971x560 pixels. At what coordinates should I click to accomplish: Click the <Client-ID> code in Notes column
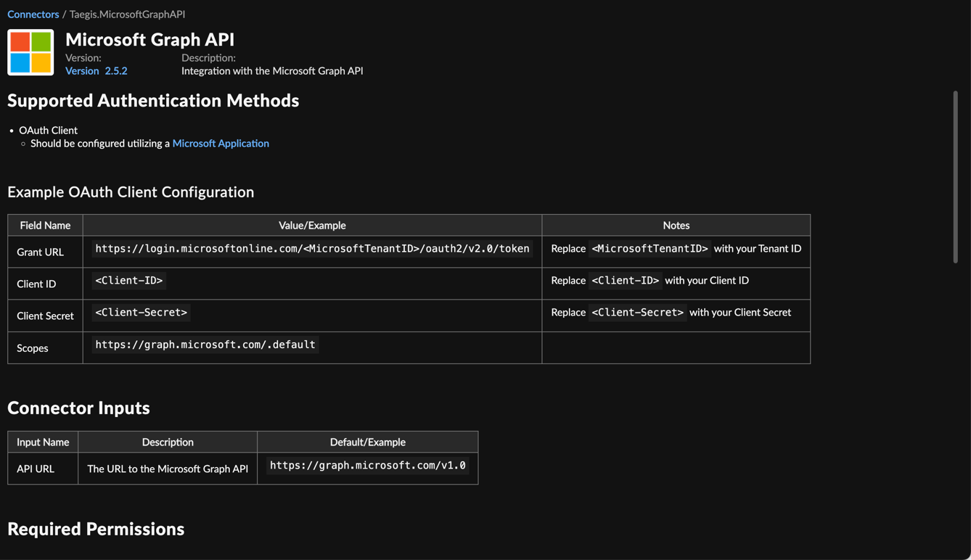click(x=626, y=280)
